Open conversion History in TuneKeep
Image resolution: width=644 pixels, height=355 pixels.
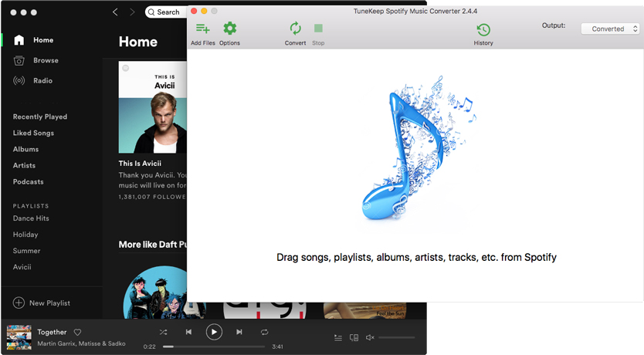pos(483,29)
